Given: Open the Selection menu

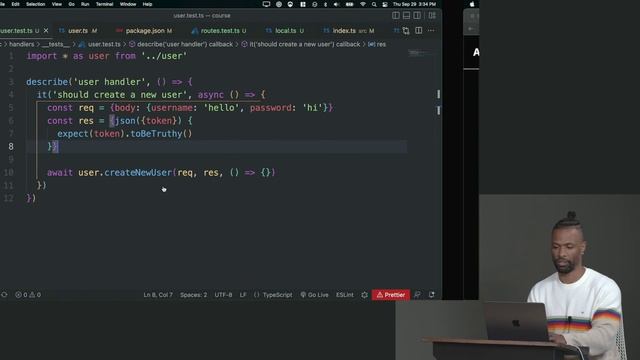Looking at the screenshot, I should point(36,4).
